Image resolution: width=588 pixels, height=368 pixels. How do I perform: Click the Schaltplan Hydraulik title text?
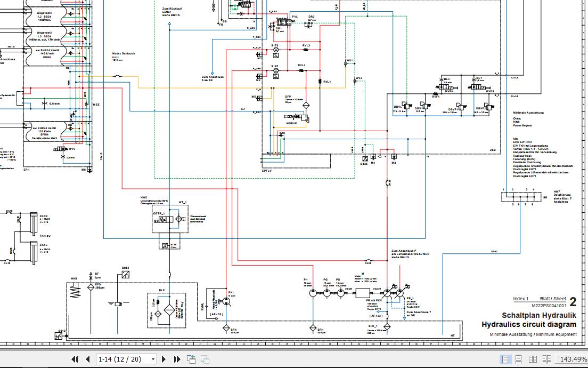tap(539, 315)
